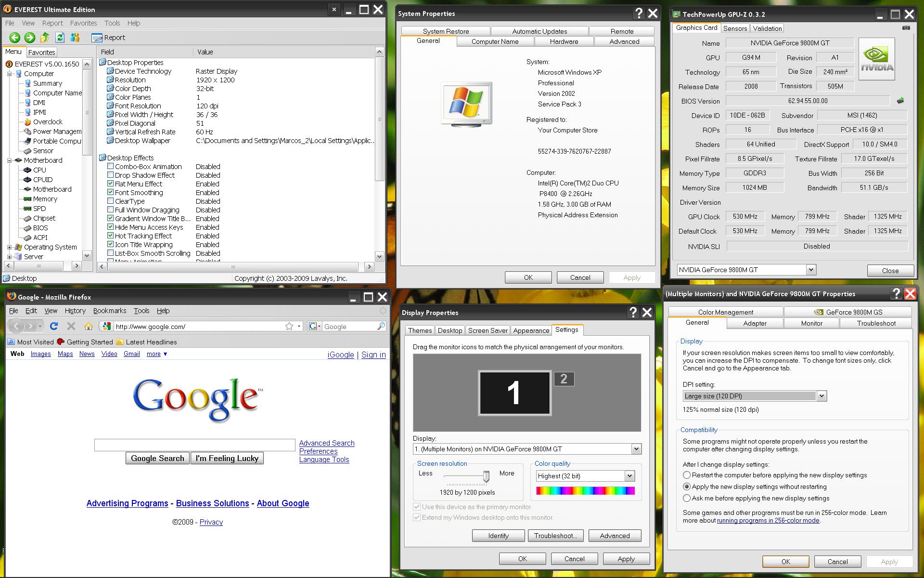924x578 pixels.
Task: Click screen resolution slider handle
Action: click(486, 476)
